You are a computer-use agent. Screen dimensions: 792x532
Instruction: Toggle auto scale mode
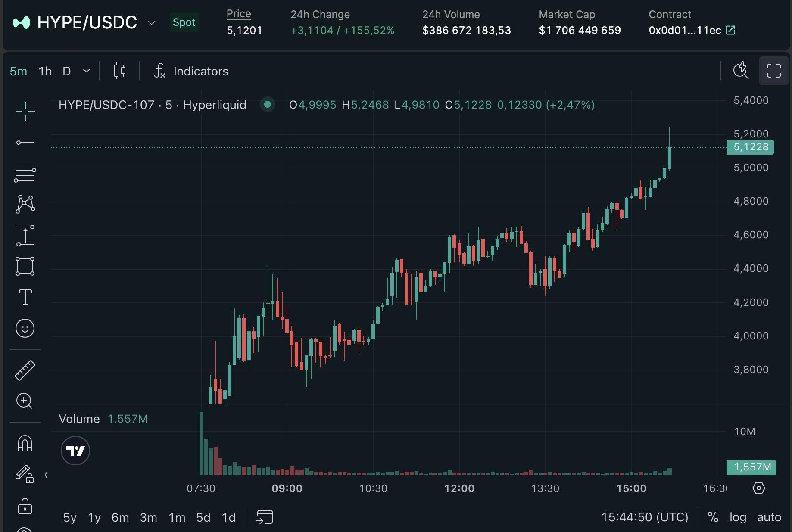(769, 517)
